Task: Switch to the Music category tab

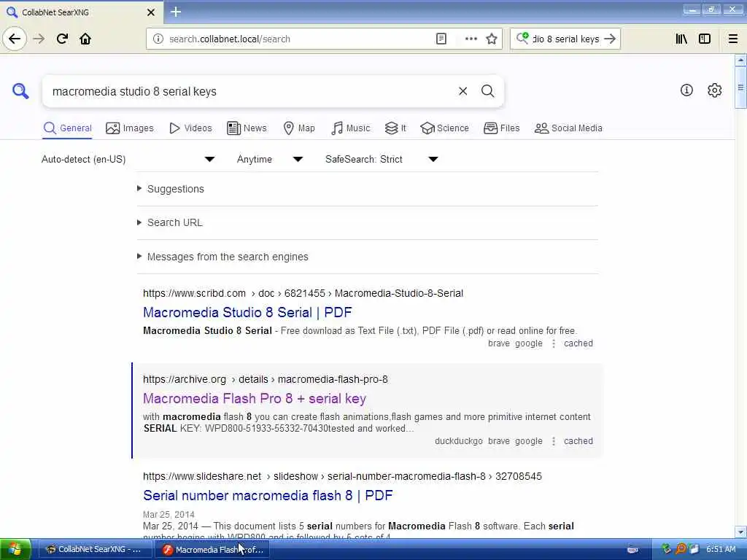Action: pyautogui.click(x=350, y=128)
